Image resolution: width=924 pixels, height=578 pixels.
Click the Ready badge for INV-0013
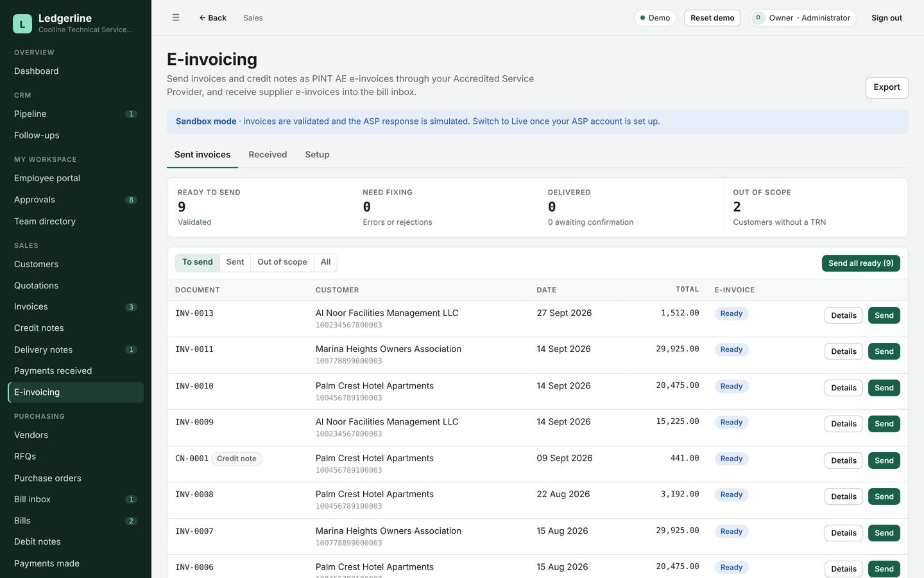731,313
